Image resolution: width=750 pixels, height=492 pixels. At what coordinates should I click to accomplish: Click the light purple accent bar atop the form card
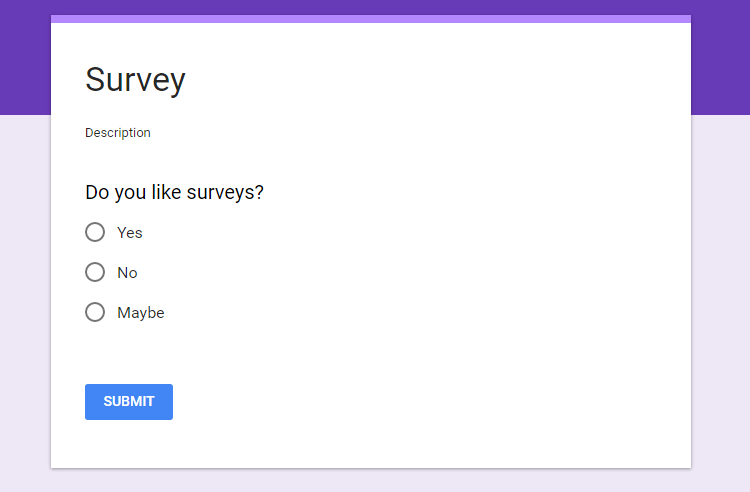[x=371, y=19]
